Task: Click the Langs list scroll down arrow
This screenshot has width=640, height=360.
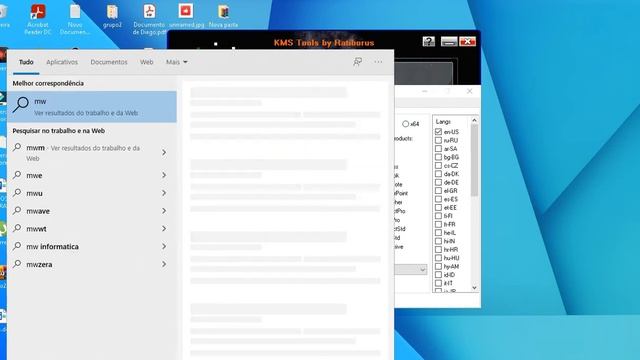Action: point(474,288)
